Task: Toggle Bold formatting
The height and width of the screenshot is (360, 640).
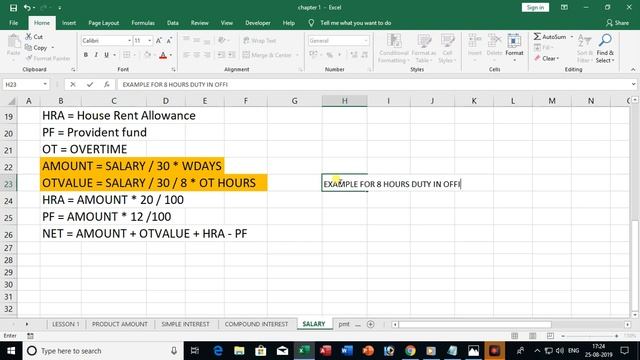Action: [86, 55]
